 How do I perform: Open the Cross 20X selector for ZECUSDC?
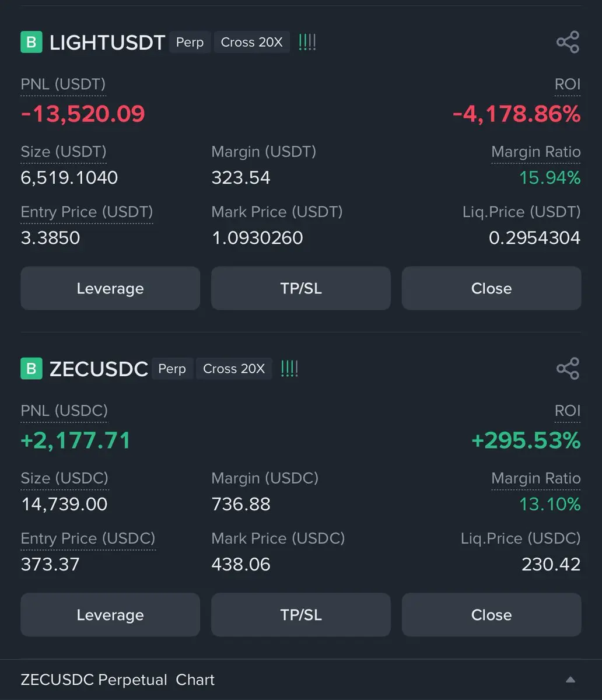pyautogui.click(x=233, y=369)
